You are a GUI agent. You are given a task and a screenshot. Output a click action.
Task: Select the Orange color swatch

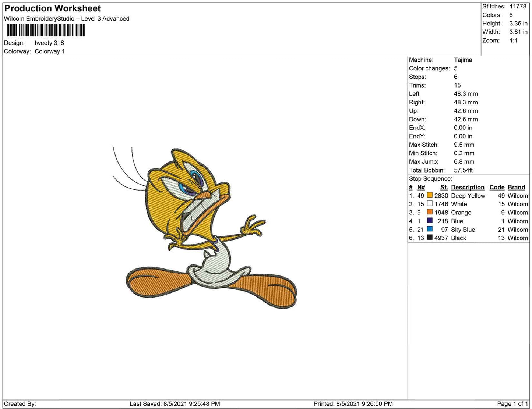pyautogui.click(x=430, y=212)
